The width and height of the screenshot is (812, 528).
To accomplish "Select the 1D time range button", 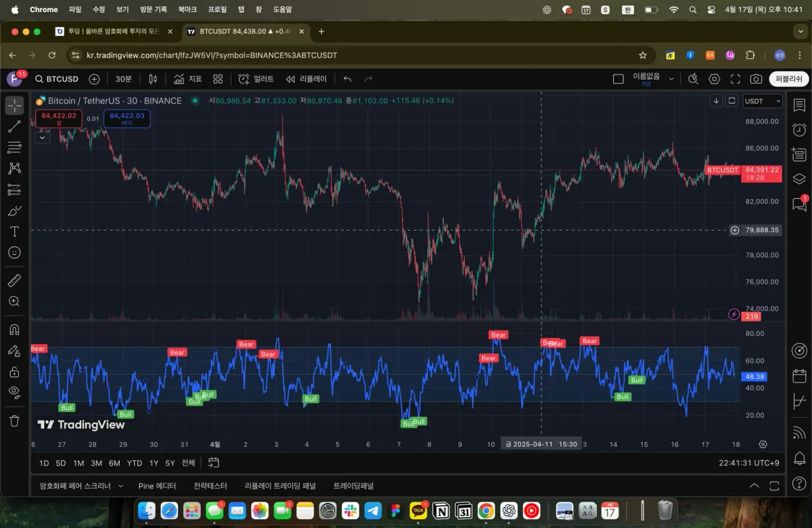I will [x=44, y=463].
